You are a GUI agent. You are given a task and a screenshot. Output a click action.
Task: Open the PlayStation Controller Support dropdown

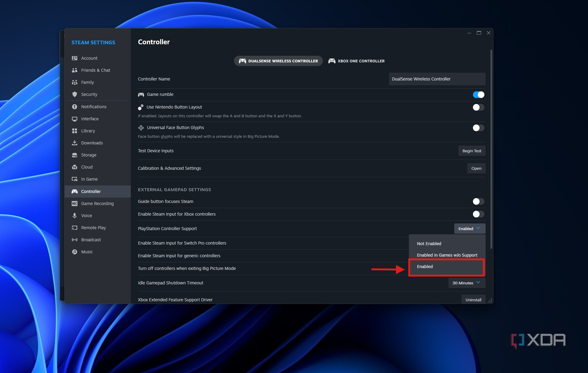[x=469, y=228]
